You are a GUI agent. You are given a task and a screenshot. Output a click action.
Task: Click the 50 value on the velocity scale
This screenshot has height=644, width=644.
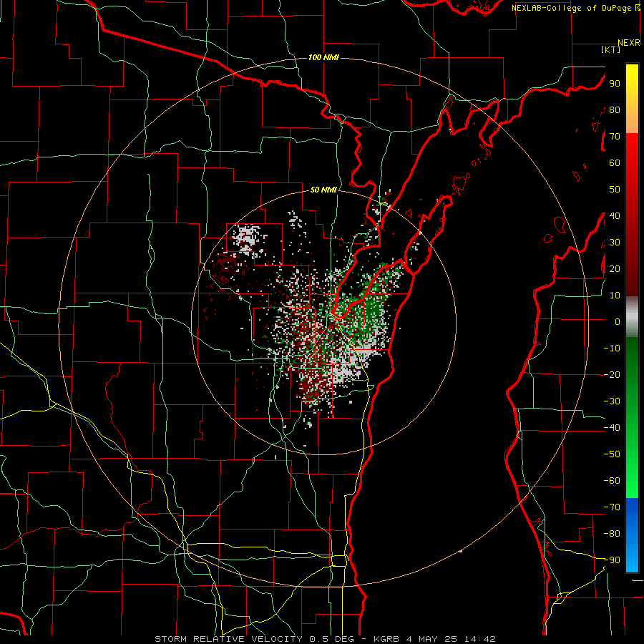click(x=615, y=190)
